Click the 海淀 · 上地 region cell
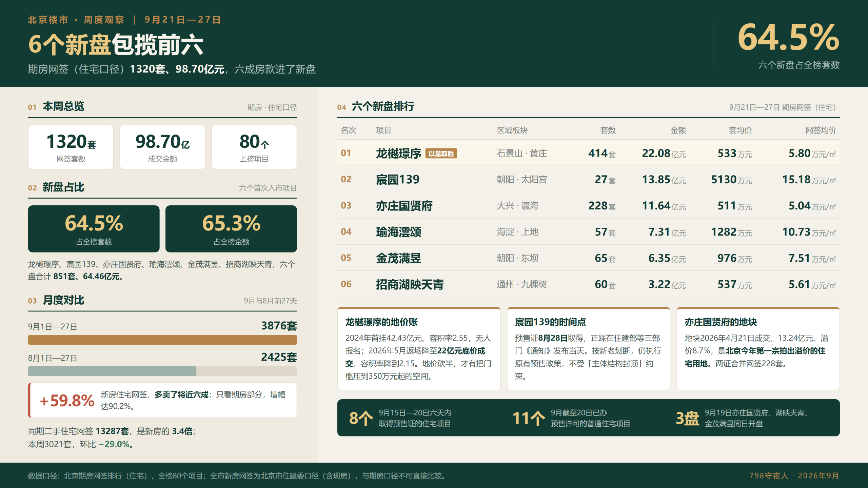This screenshot has height=488, width=868. coord(517,232)
